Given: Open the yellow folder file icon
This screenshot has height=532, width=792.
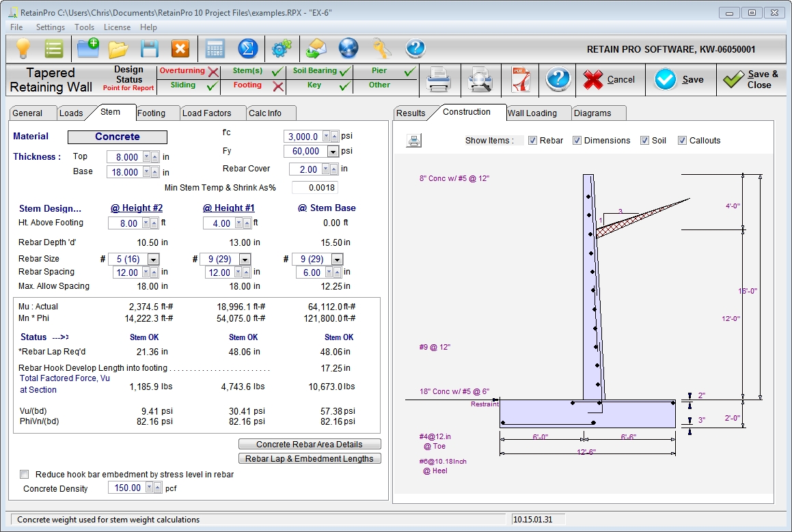Looking at the screenshot, I should coord(118,49).
